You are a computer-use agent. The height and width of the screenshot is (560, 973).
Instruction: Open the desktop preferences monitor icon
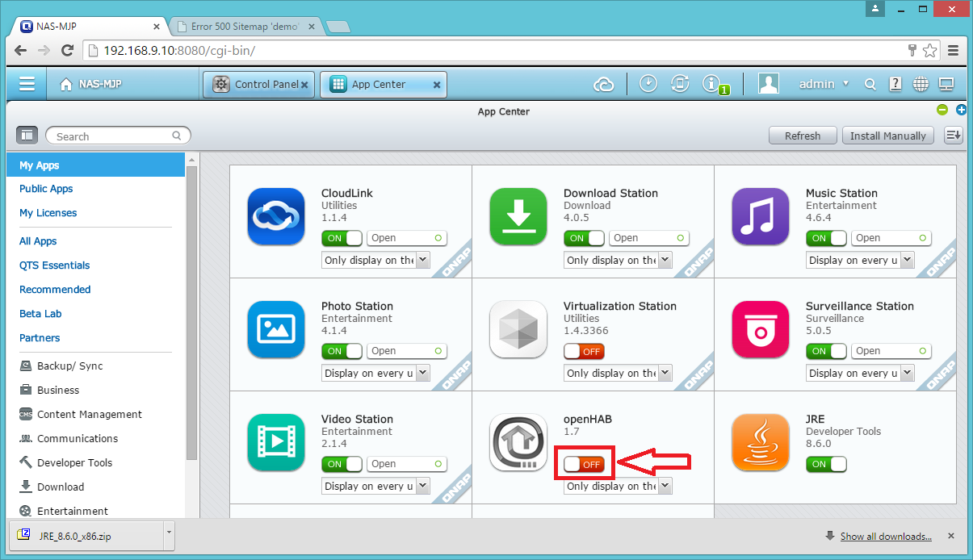[x=946, y=84]
